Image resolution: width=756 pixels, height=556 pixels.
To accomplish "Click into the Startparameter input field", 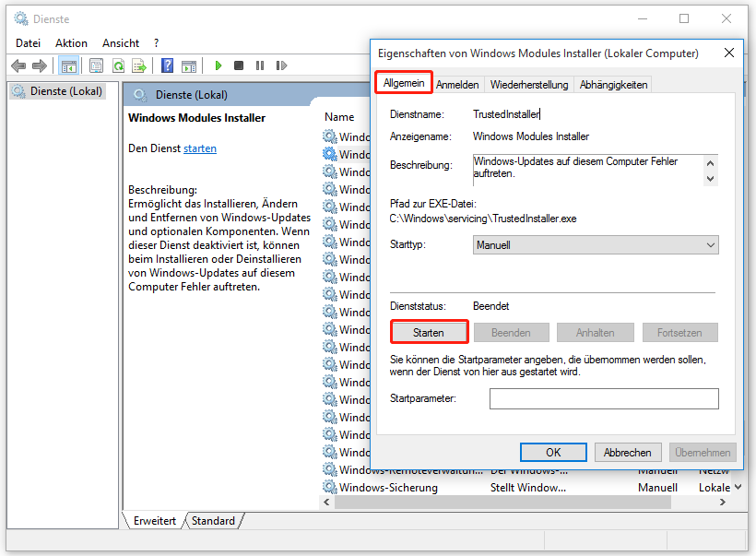I will [604, 399].
